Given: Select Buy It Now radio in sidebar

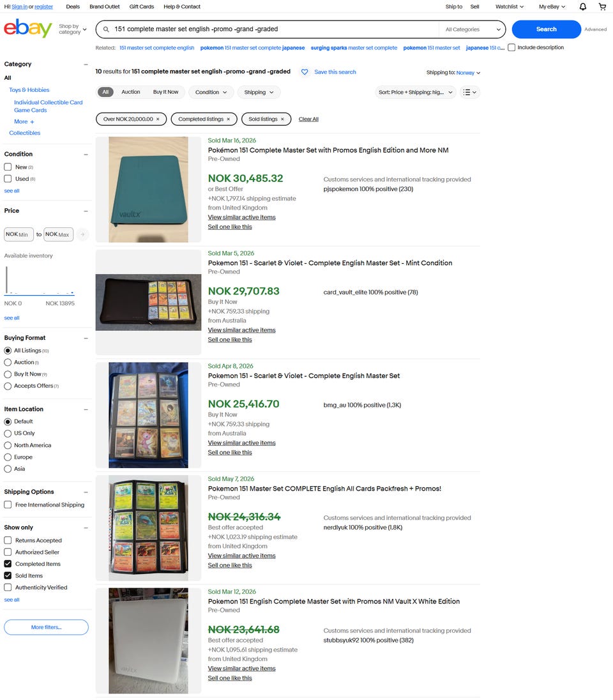Looking at the screenshot, I should (x=8, y=374).
